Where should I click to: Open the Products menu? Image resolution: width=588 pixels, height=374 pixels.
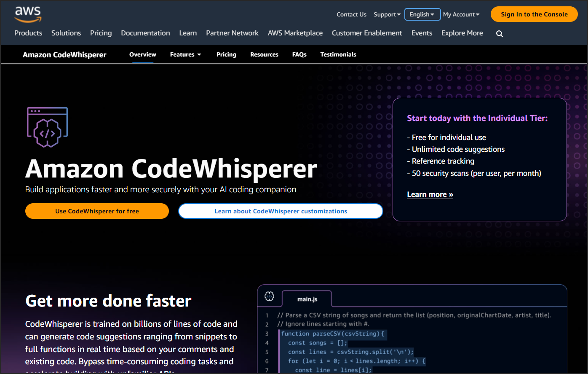[x=28, y=33]
